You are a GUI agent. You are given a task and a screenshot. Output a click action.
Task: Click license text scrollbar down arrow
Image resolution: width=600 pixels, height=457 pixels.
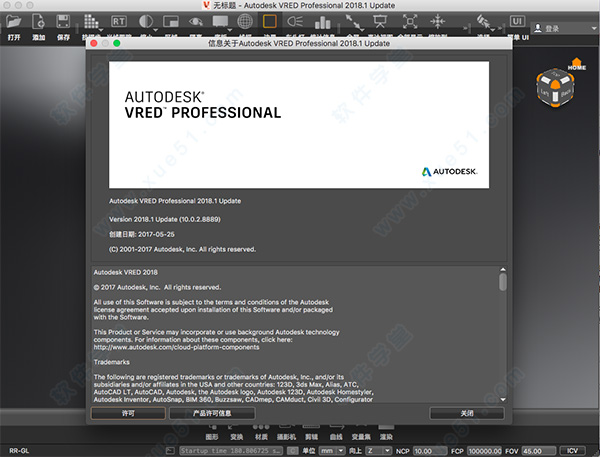tap(503, 400)
